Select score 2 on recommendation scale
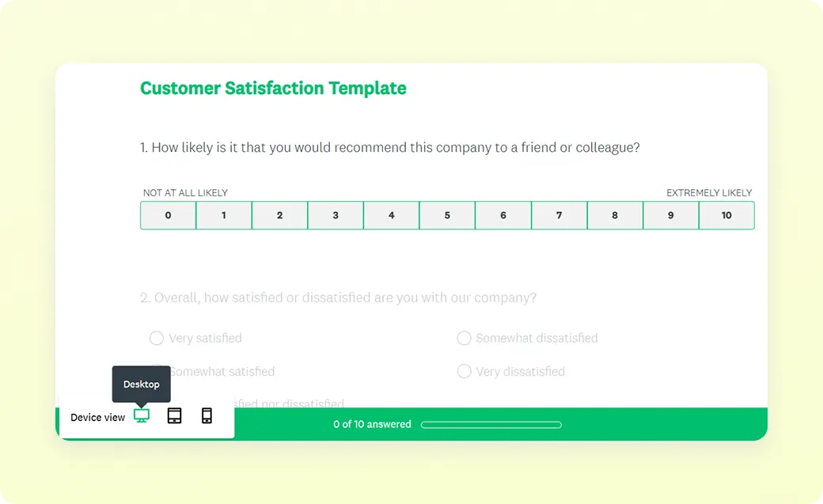Viewport: 823px width, 504px height. 279,215
